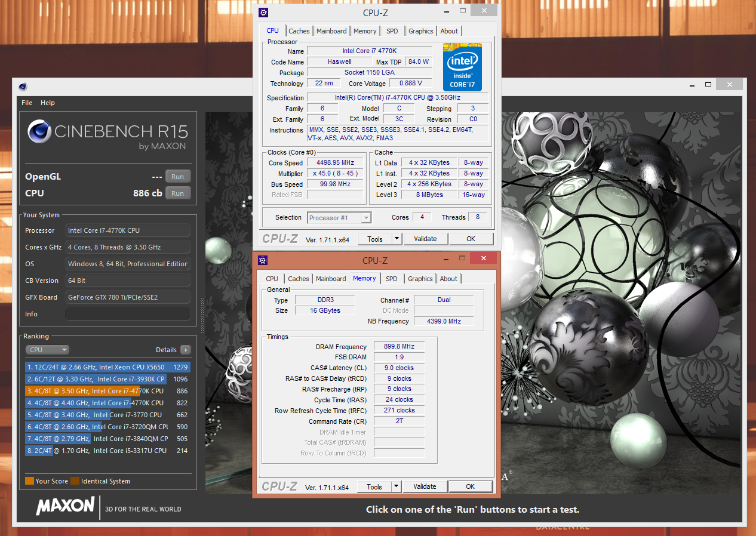Click OK in upper CPU-Z window
The height and width of the screenshot is (536, 756).
coord(471,239)
